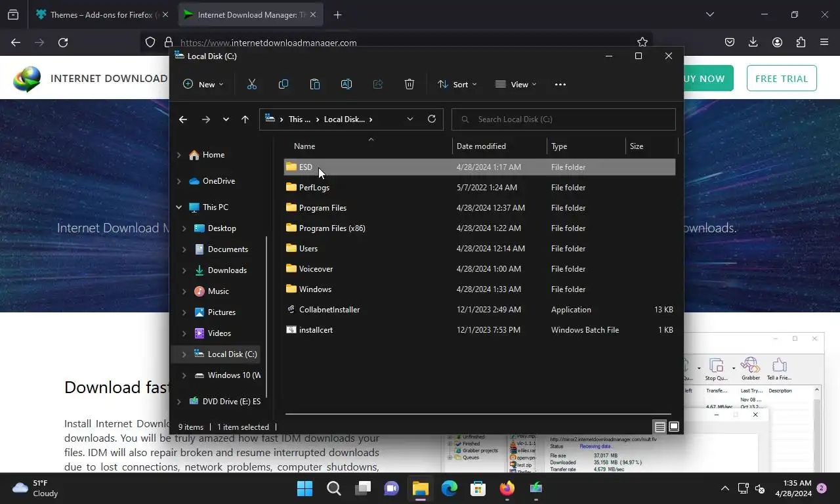The height and width of the screenshot is (504, 840).
Task: Open the See more three-dots menu
Action: [x=560, y=84]
